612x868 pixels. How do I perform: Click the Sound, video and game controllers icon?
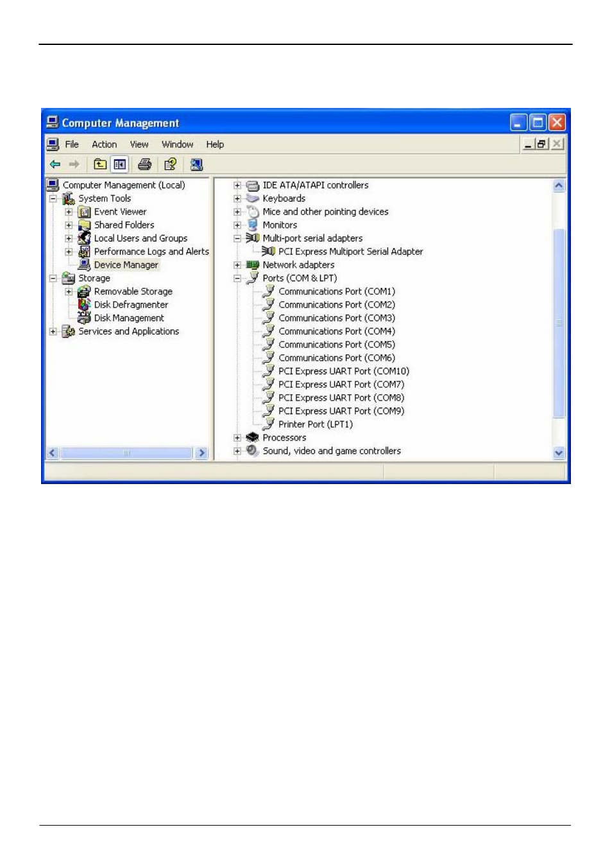pos(253,451)
